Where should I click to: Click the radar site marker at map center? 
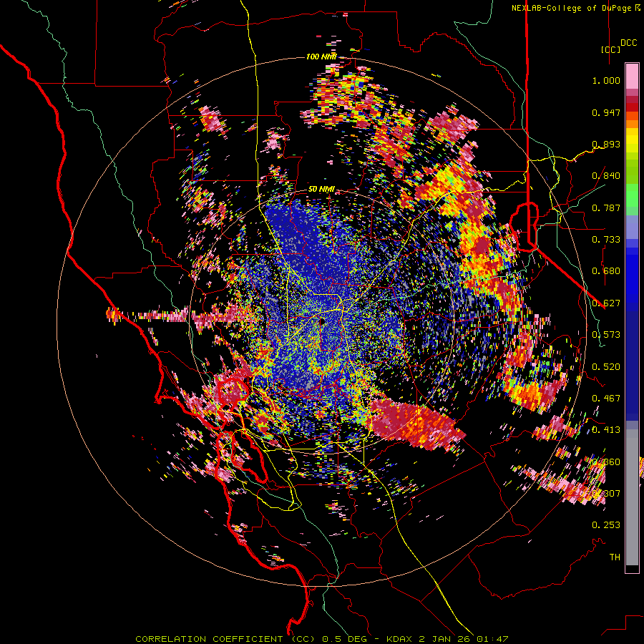coord(321,321)
